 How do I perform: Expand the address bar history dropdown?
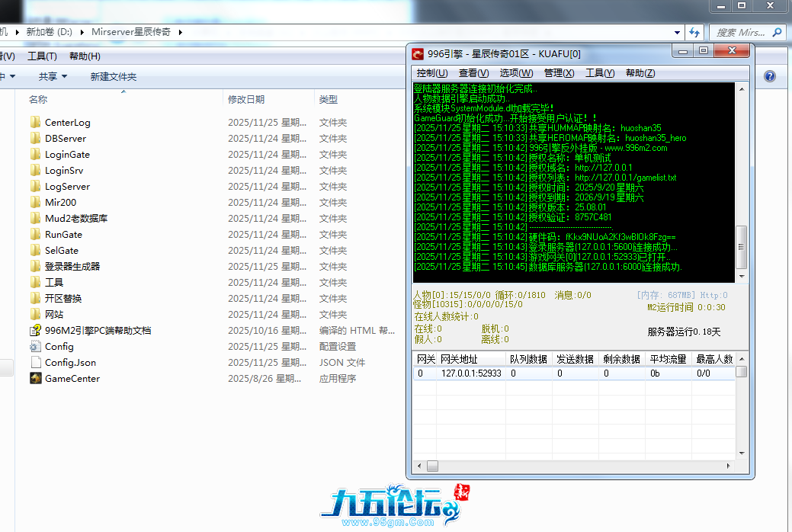[677, 33]
